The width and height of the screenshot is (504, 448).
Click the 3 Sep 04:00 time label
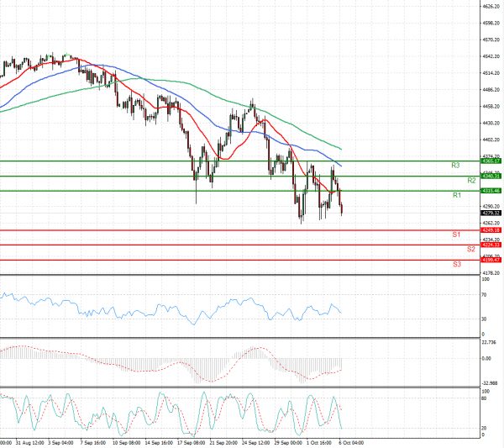pos(60,443)
